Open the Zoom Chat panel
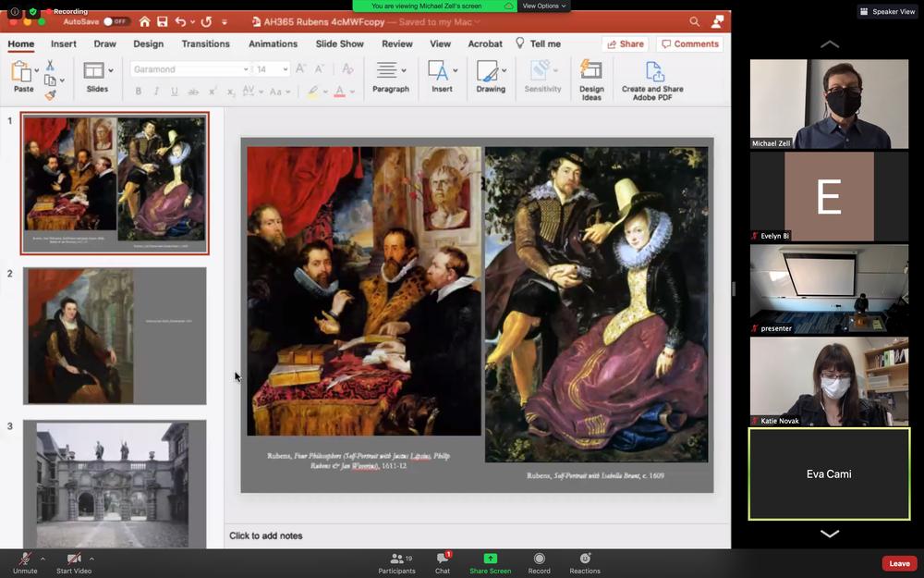Viewport: 924px width, 578px height. tap(443, 563)
